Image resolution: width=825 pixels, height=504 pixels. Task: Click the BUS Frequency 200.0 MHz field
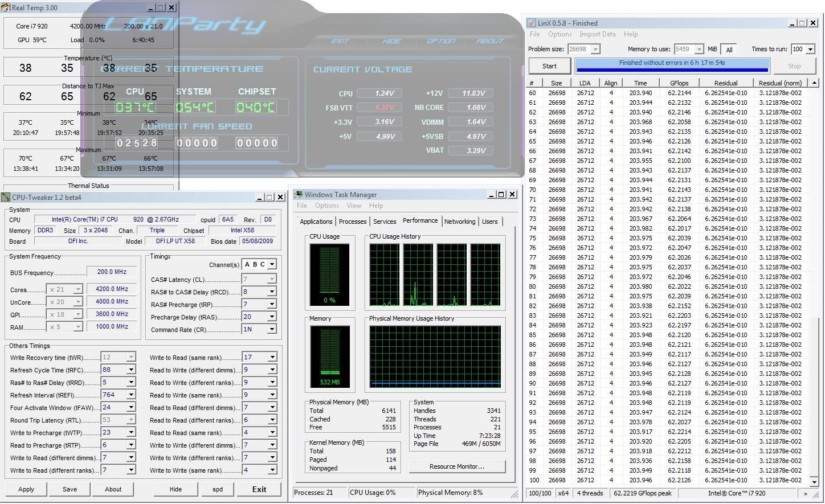click(x=112, y=272)
